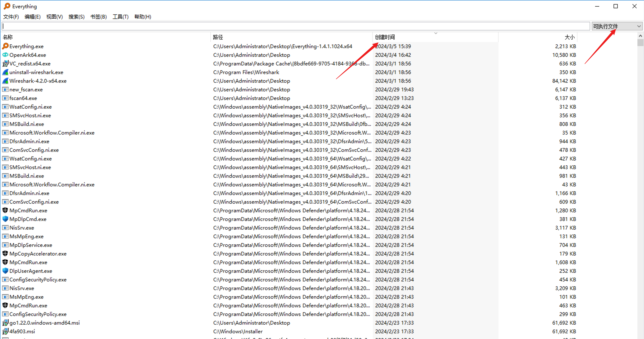Image resolution: width=644 pixels, height=339 pixels.
Task: Select the uninstall-wireshark.exe shark fin icon
Action: click(5, 72)
